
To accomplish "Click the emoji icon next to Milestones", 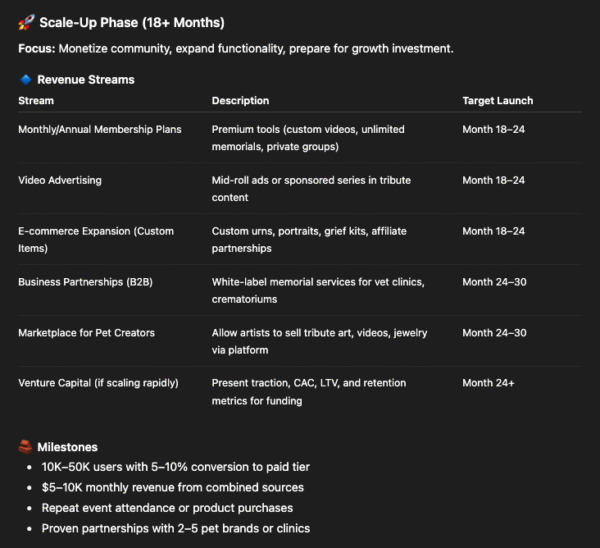I will pyautogui.click(x=25, y=447).
